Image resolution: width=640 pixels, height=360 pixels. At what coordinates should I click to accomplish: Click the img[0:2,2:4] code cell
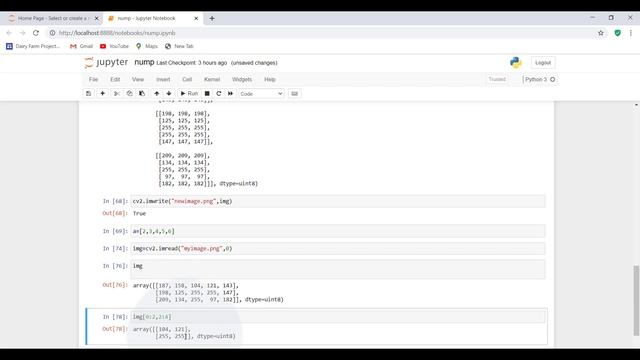[338, 317]
